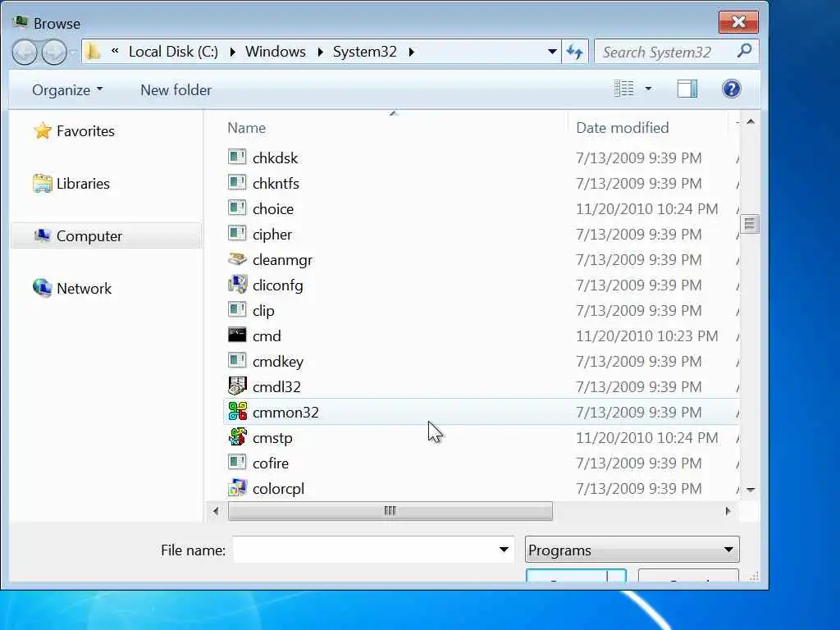Viewport: 840px width, 630px height.
Task: Select the cmd file name
Action: 267,336
